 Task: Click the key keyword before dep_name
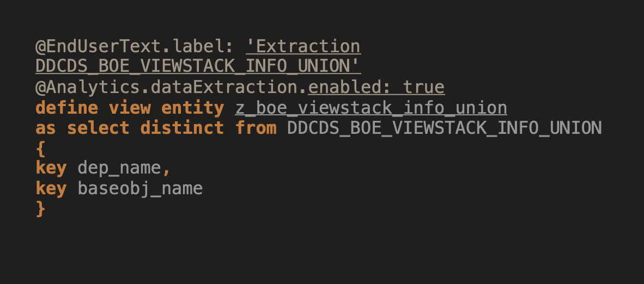[x=51, y=168]
